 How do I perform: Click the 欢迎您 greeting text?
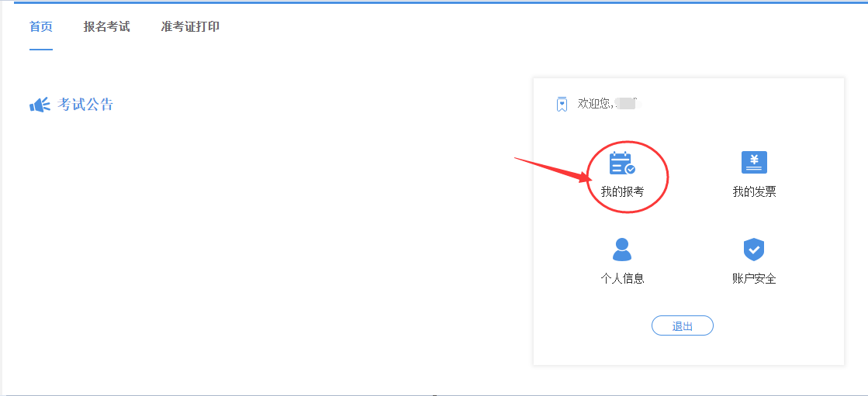tap(596, 104)
